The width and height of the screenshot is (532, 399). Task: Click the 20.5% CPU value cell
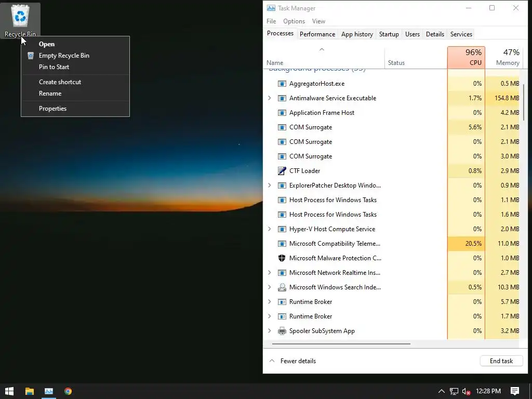(x=466, y=244)
